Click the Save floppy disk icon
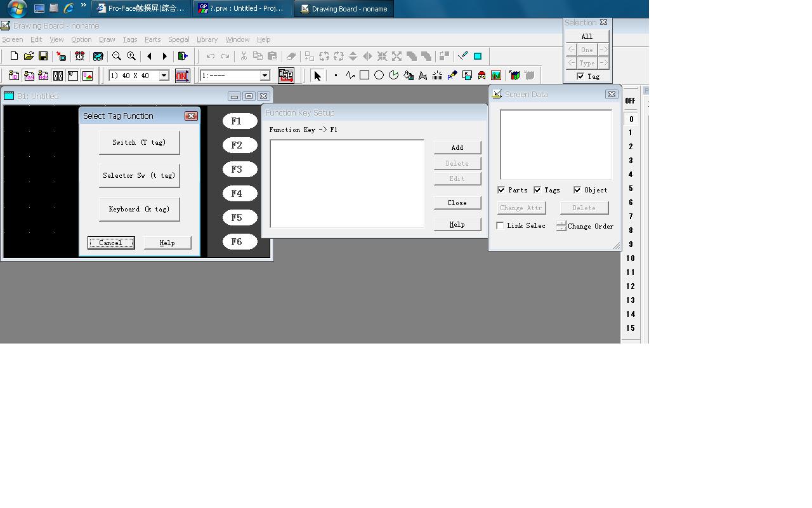The height and width of the screenshot is (508, 812). point(43,57)
